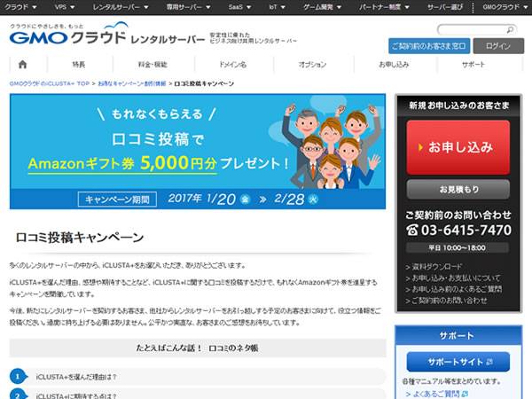
Task: Open ご契約前のお客さま窓口 button
Action: point(429,46)
